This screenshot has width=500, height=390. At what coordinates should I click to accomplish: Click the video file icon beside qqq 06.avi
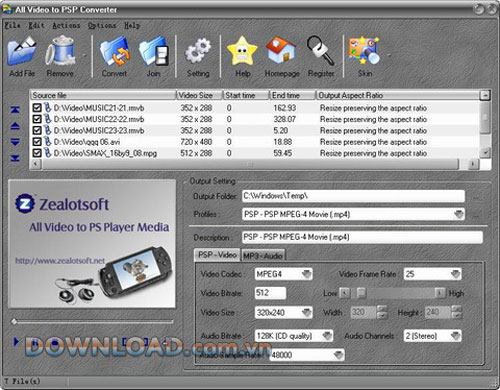coord(48,142)
